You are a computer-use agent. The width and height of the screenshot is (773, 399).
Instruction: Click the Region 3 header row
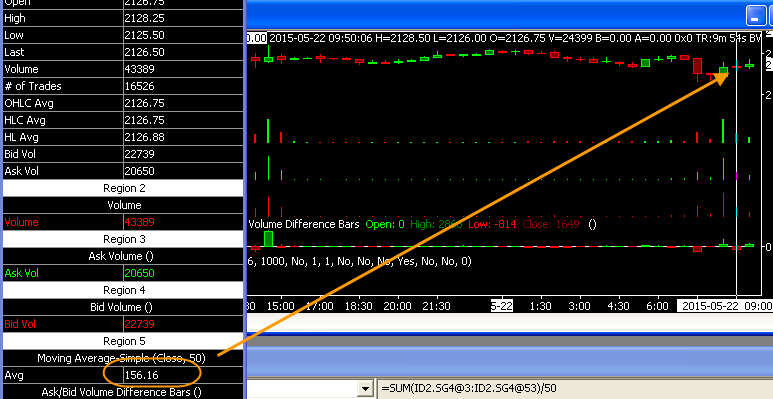tap(123, 239)
